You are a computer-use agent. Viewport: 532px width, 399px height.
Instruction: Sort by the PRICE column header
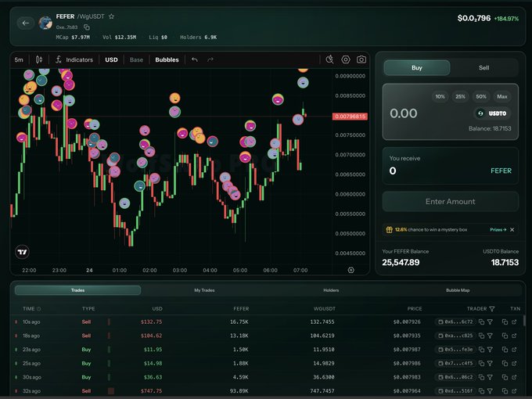coord(415,309)
